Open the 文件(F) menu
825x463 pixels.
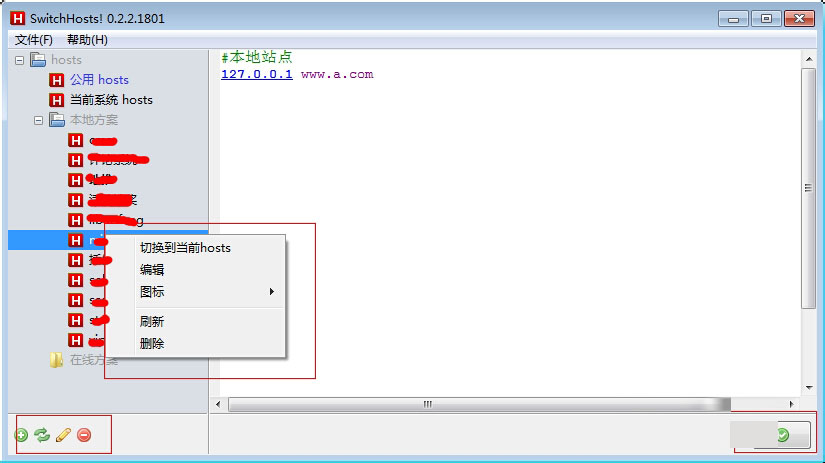pos(34,40)
